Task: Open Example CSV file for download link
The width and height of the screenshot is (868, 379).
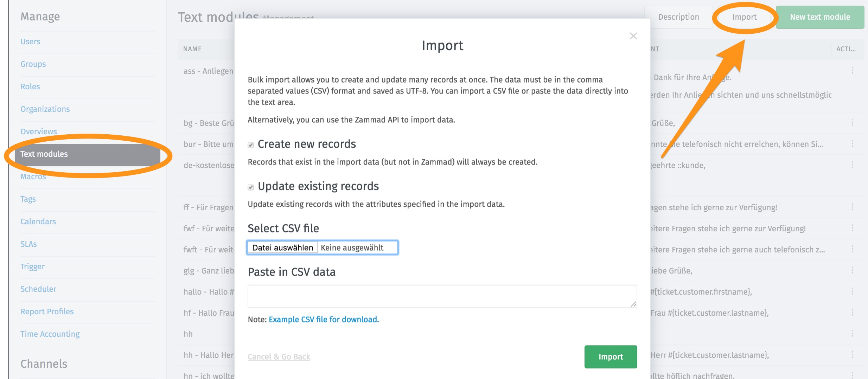Action: coord(324,319)
